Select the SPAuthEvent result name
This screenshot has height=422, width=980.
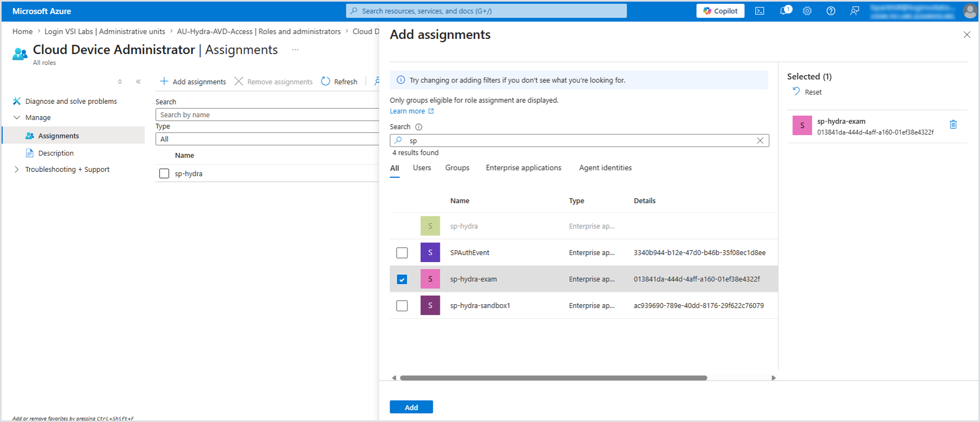[x=469, y=252]
